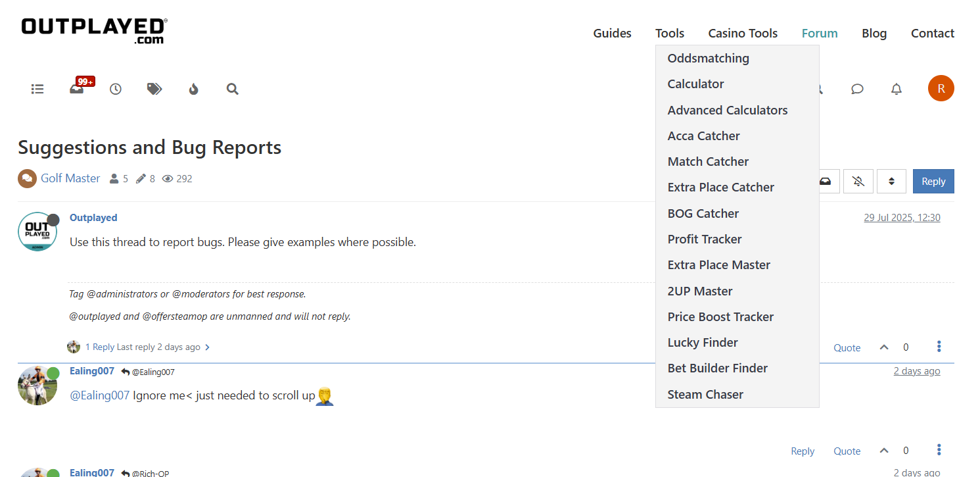Screen dimensions: 980x477
Task: Click the Outplayed.com logo
Action: point(94,30)
